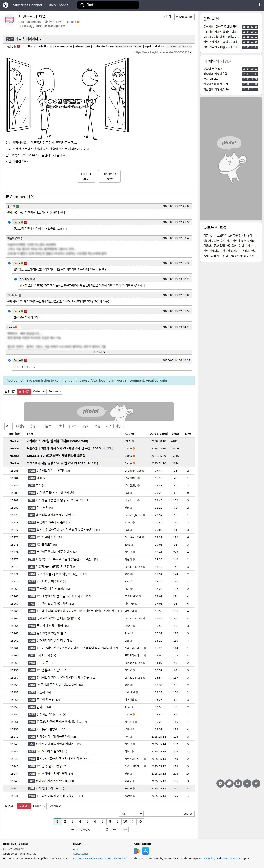Open the Order dropdown below the comments
Image resolution: width=264 pixels, height=868 pixels.
[39, 392]
